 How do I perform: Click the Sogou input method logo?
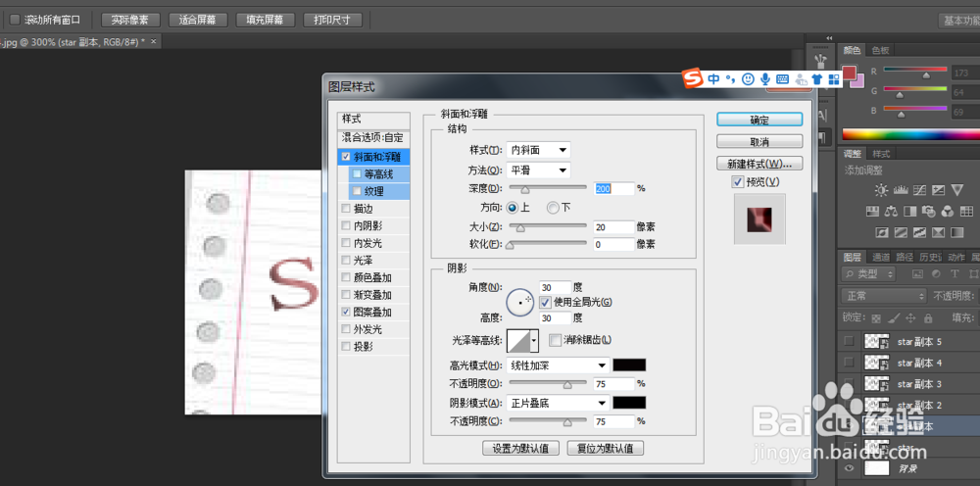point(693,78)
